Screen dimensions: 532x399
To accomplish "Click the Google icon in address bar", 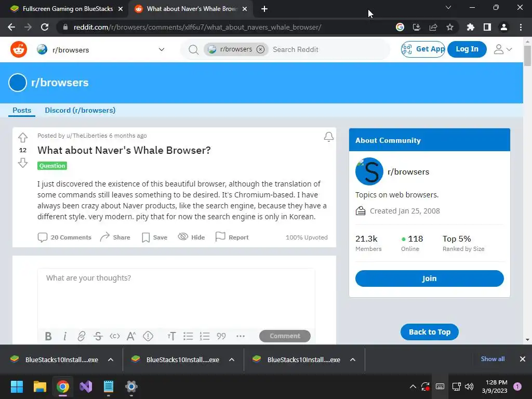I will click(400, 27).
